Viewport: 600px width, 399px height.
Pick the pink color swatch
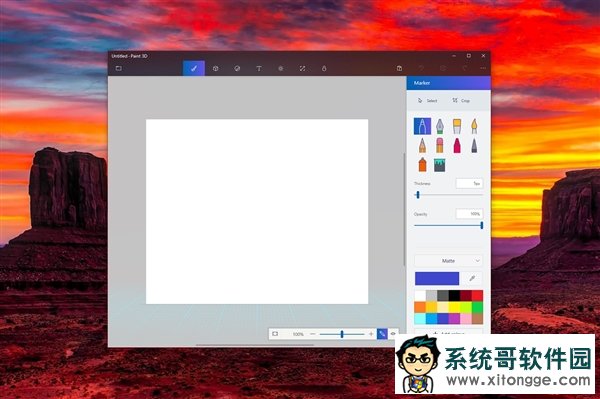tap(466, 319)
